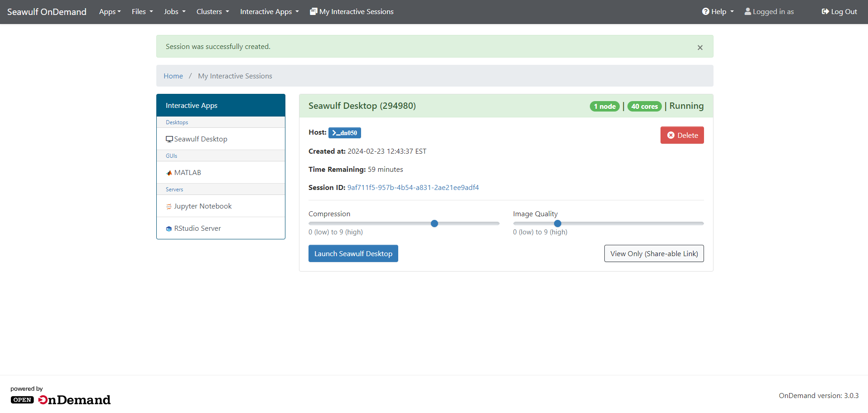Launch Seawulf Desktop
Viewport: 868px width, 413px height.
(x=353, y=253)
